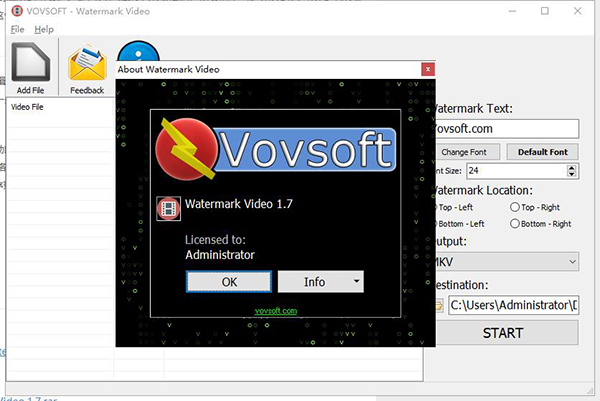Image resolution: width=600 pixels, height=401 pixels.
Task: Click the blue round icon behind About dialog
Action: [138, 51]
